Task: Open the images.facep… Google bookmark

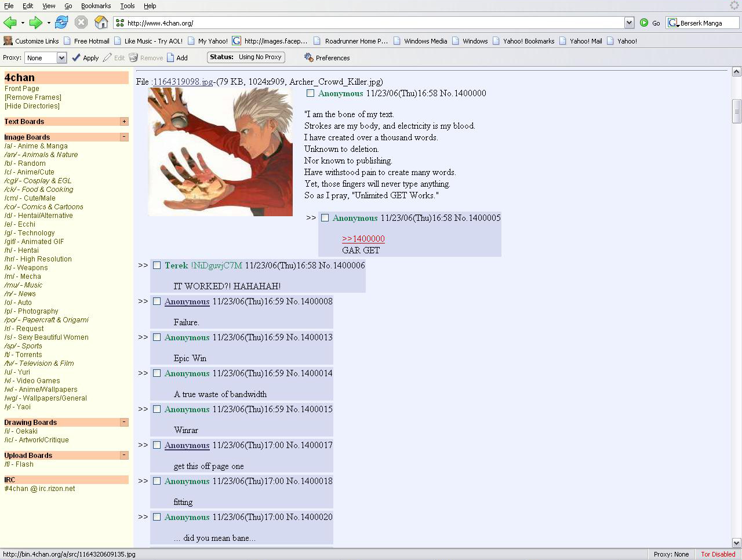Action: click(270, 41)
